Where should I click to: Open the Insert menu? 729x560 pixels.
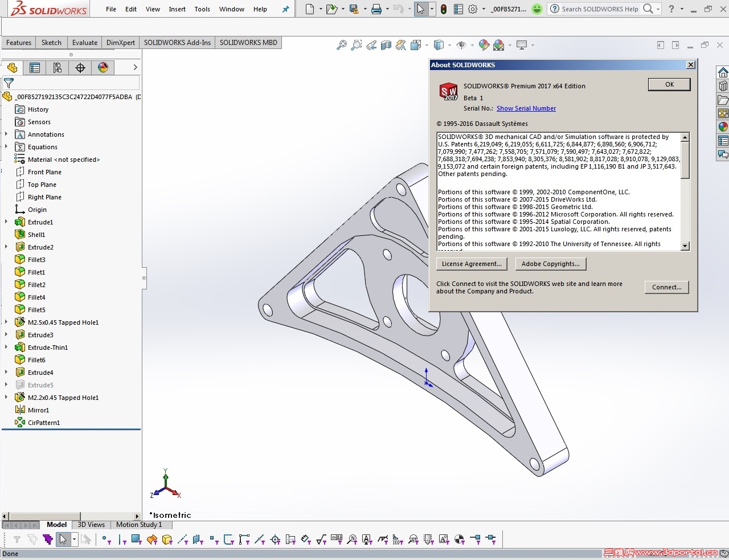tap(177, 9)
